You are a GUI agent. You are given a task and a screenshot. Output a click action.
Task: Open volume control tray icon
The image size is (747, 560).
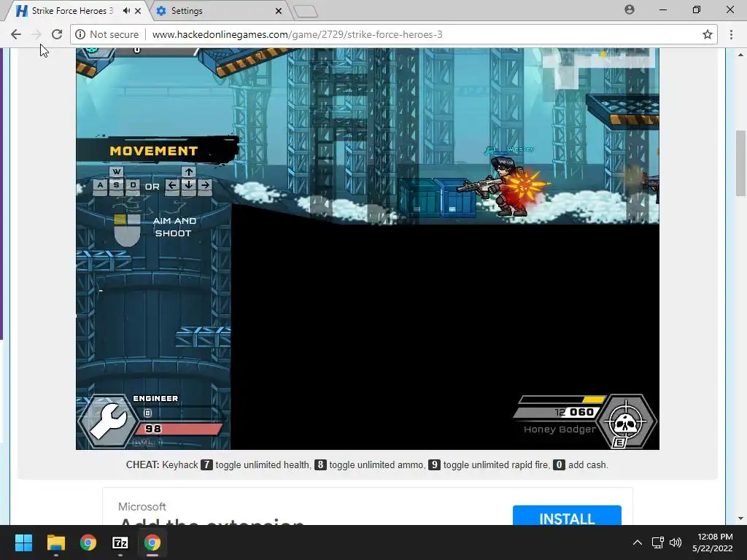click(676, 542)
